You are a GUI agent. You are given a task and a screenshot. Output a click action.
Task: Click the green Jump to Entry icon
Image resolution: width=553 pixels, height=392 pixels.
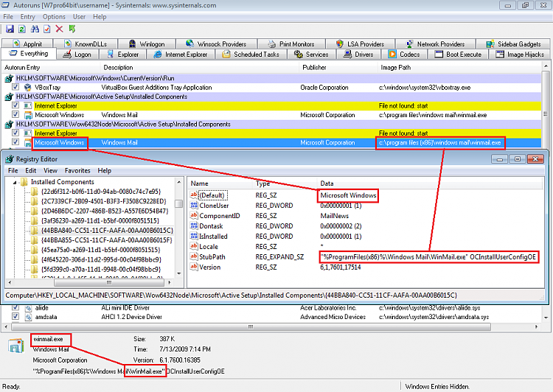72,29
